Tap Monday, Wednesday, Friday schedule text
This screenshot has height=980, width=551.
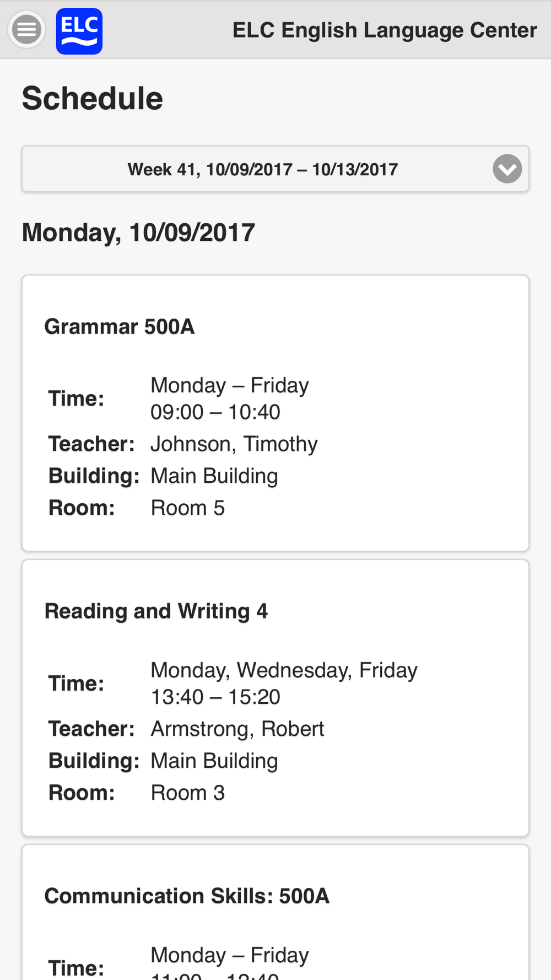[284, 670]
